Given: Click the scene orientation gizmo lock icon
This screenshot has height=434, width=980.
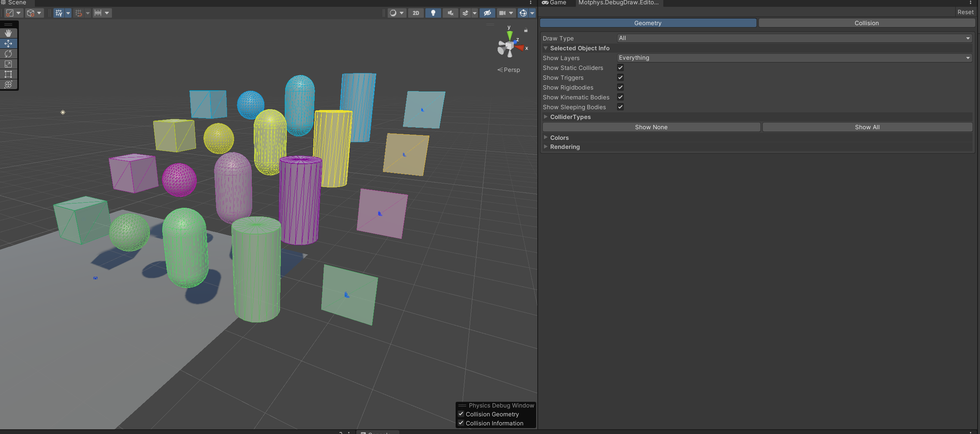Looking at the screenshot, I should [x=526, y=30].
